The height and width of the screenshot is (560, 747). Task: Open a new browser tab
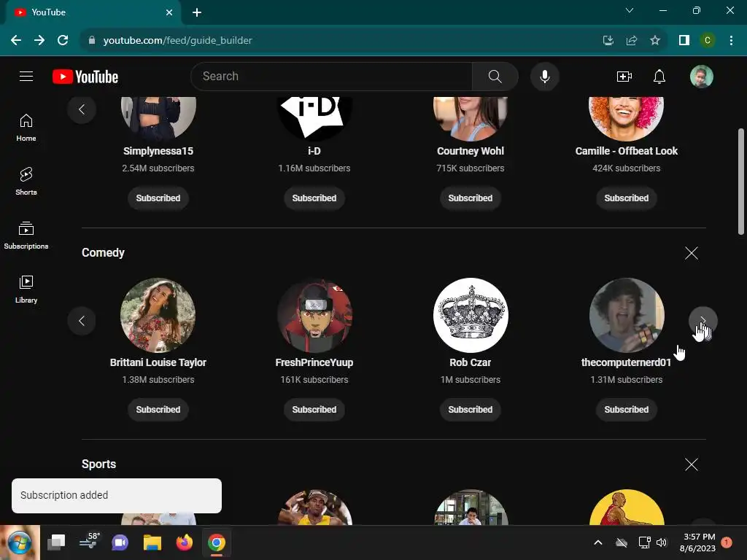pyautogui.click(x=197, y=12)
